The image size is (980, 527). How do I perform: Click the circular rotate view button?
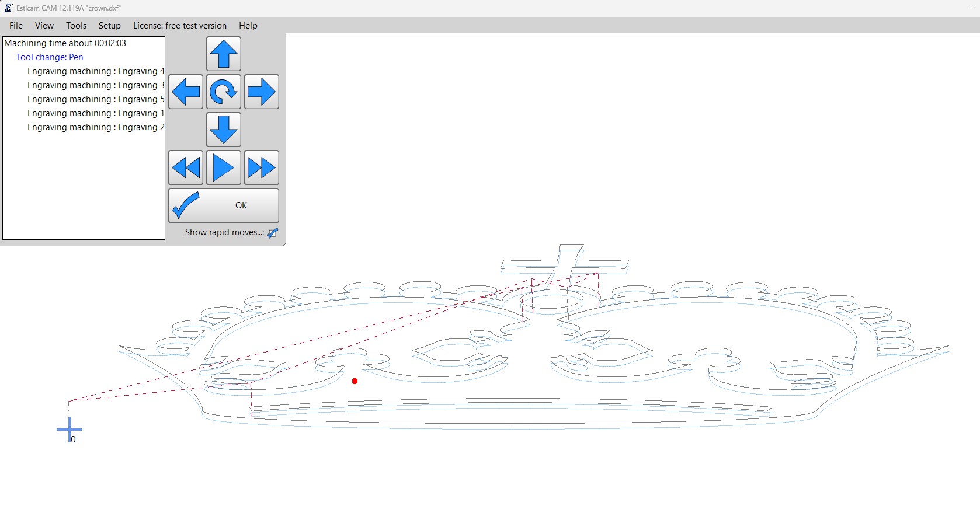click(224, 92)
